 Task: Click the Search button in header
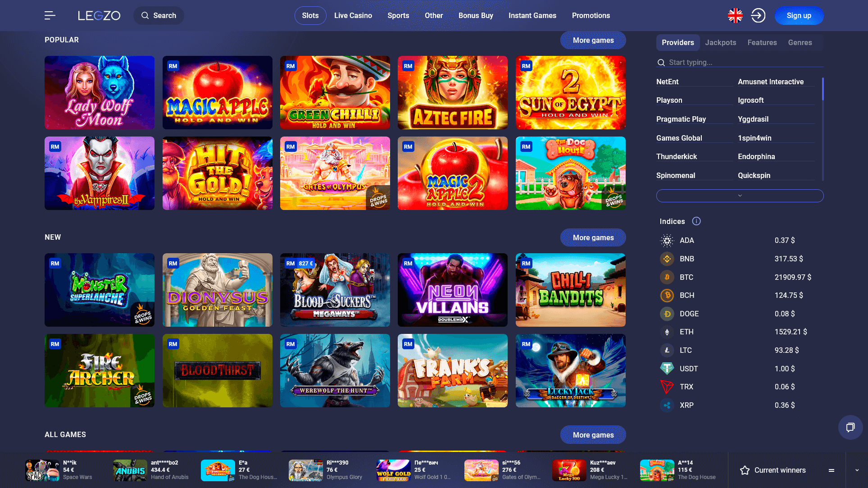(159, 16)
